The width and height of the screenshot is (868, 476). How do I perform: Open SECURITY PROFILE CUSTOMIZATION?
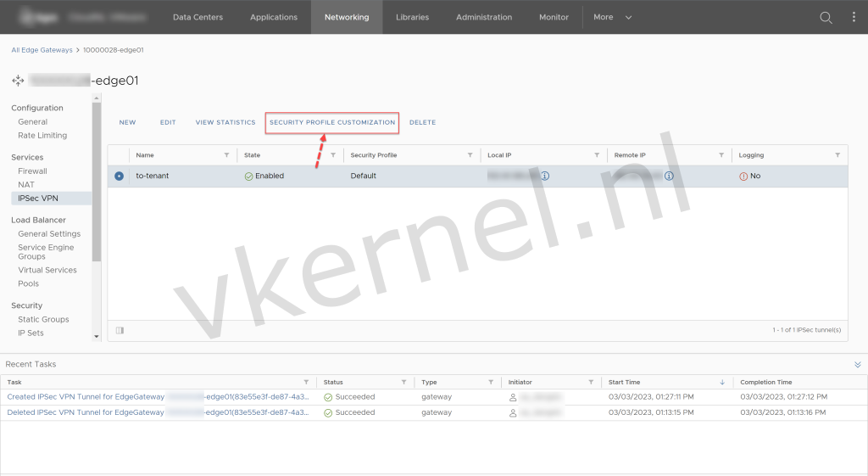pyautogui.click(x=332, y=122)
